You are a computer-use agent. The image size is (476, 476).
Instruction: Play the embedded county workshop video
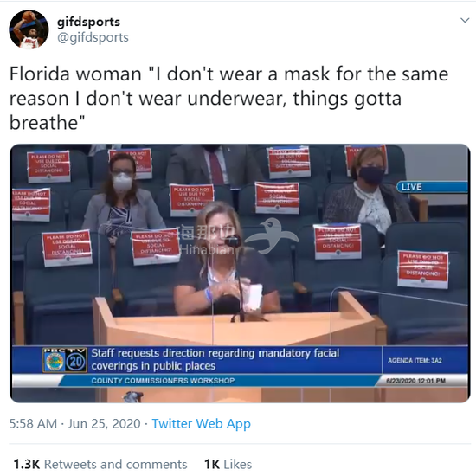click(x=240, y=273)
